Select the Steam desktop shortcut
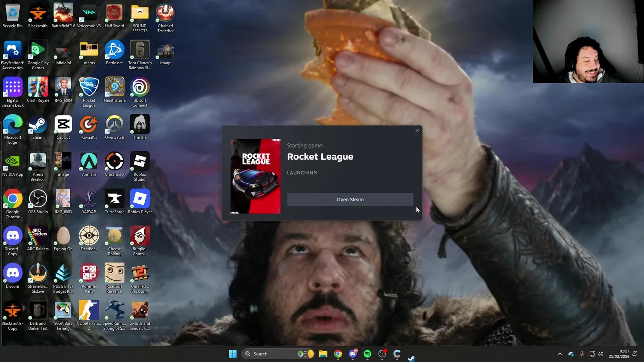Image resolution: width=644 pixels, height=362 pixels. point(38,128)
